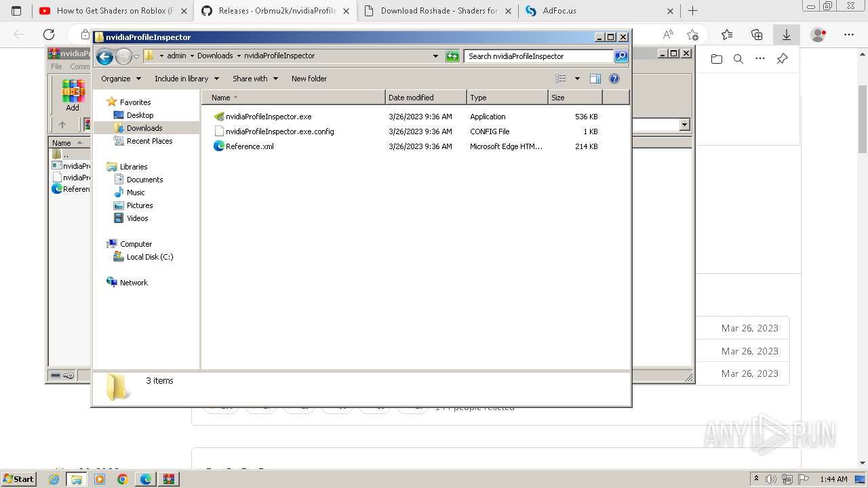Image resolution: width=868 pixels, height=488 pixels.
Task: Select Network in navigation pane
Action: pos(134,283)
